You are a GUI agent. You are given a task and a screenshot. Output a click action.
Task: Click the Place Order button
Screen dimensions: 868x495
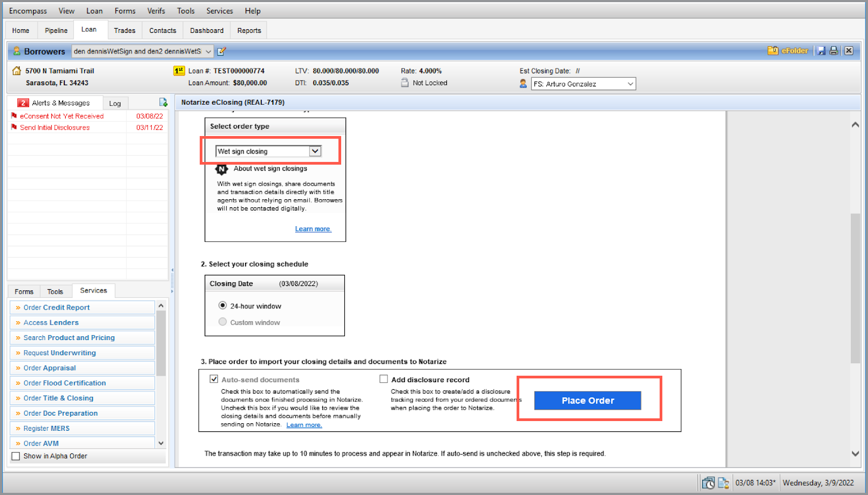click(588, 401)
